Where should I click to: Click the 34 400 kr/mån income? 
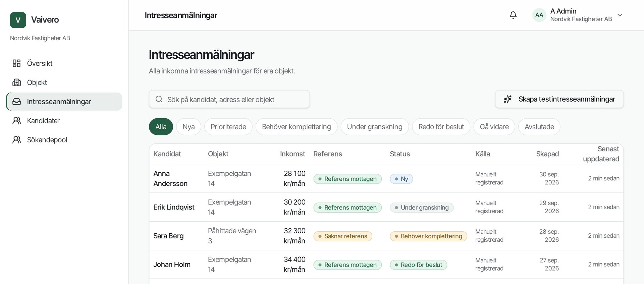click(294, 265)
